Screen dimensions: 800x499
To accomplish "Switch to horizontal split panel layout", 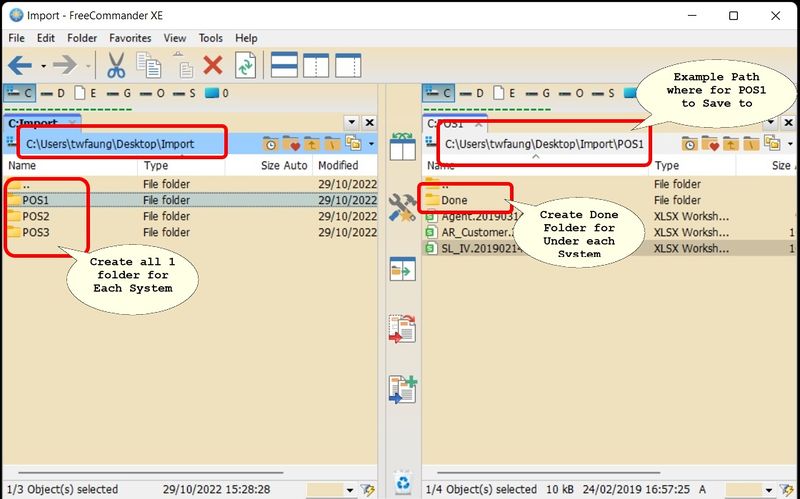I will coord(285,66).
